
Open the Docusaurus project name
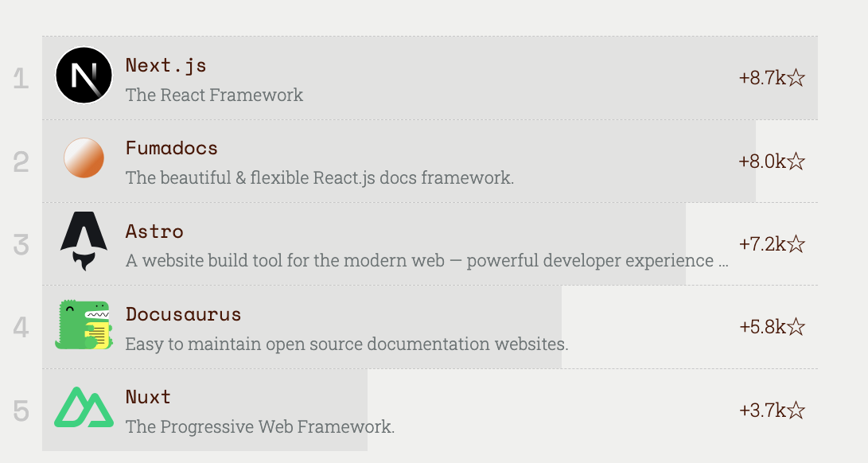[x=183, y=314]
